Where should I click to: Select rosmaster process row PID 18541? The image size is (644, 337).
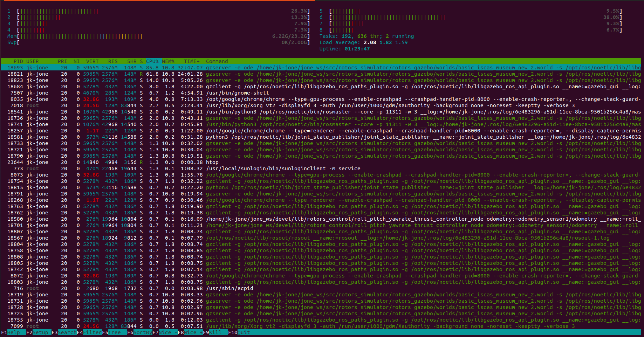tap(321, 112)
